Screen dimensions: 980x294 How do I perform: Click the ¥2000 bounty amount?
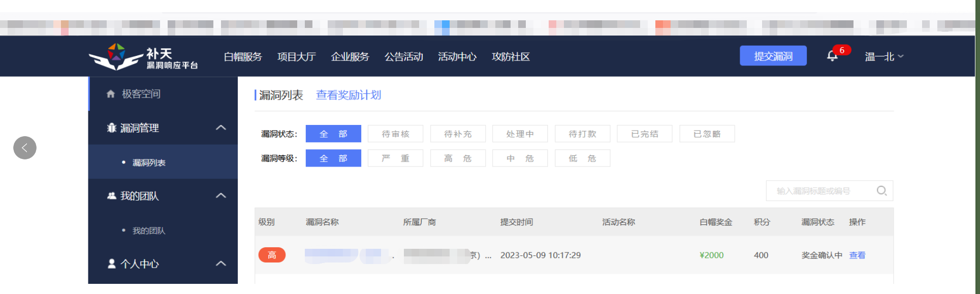point(712,255)
